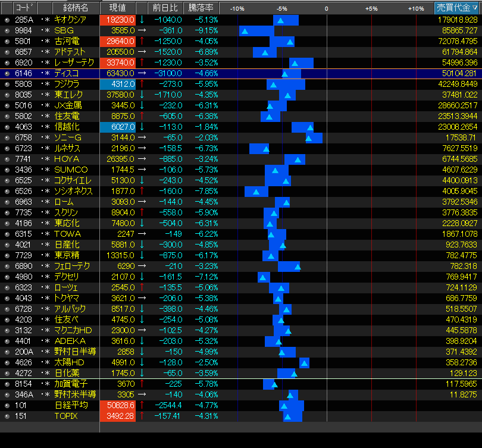Select the ローム stock name
Screen dimensions: 482x448
point(64,202)
